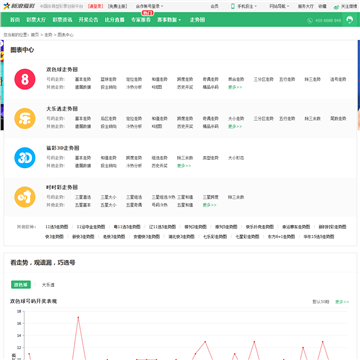
Task: Open 和值走势 under 双色球走势图
Action: pyautogui.click(x=160, y=79)
